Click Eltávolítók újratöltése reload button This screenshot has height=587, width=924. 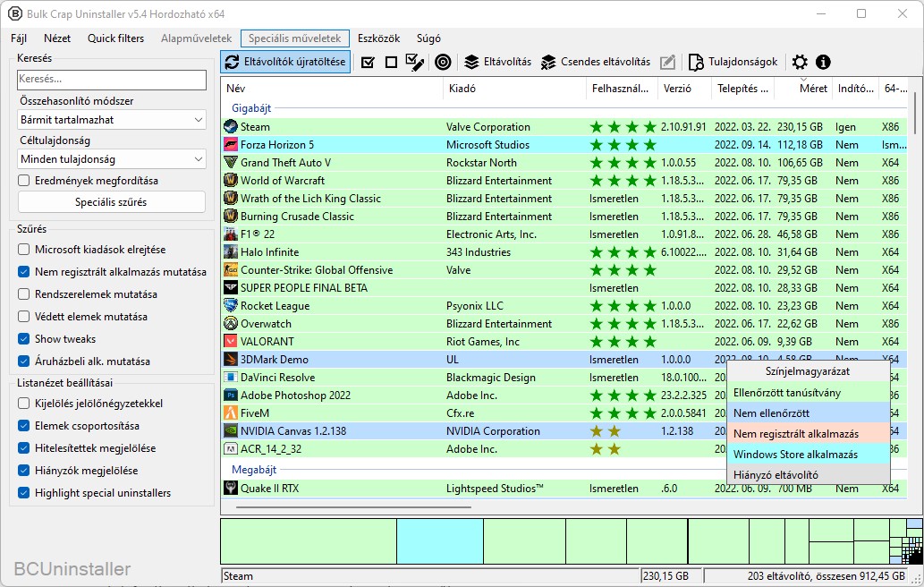(285, 63)
